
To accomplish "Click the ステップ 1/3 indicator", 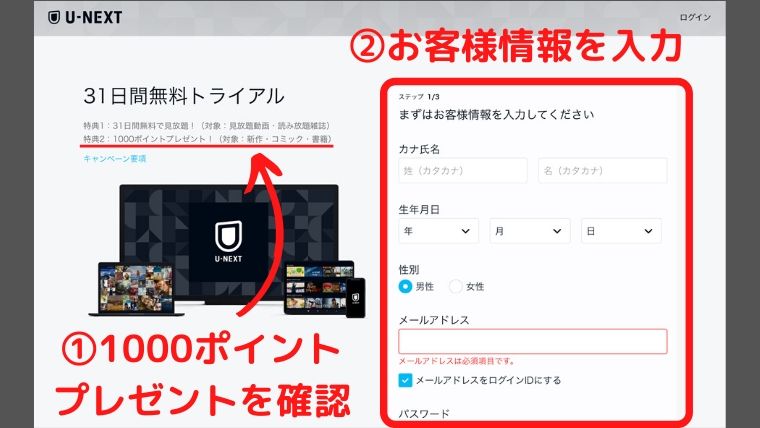I will coord(419,96).
